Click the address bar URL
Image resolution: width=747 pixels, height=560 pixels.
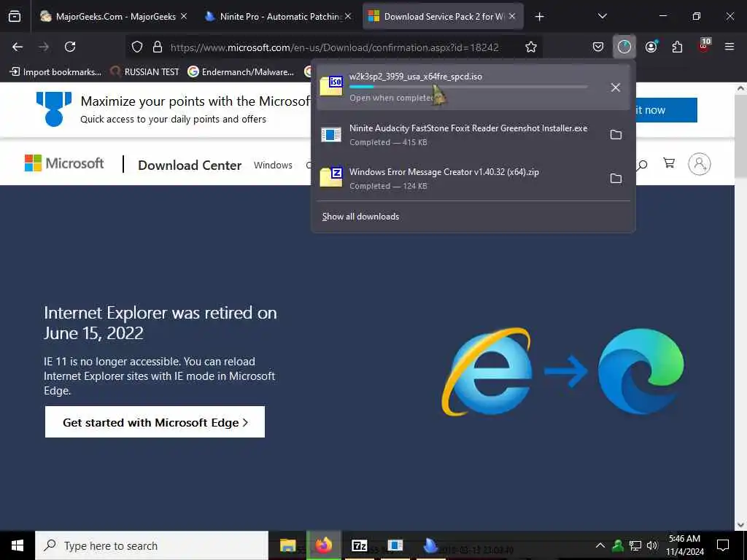[x=334, y=47]
